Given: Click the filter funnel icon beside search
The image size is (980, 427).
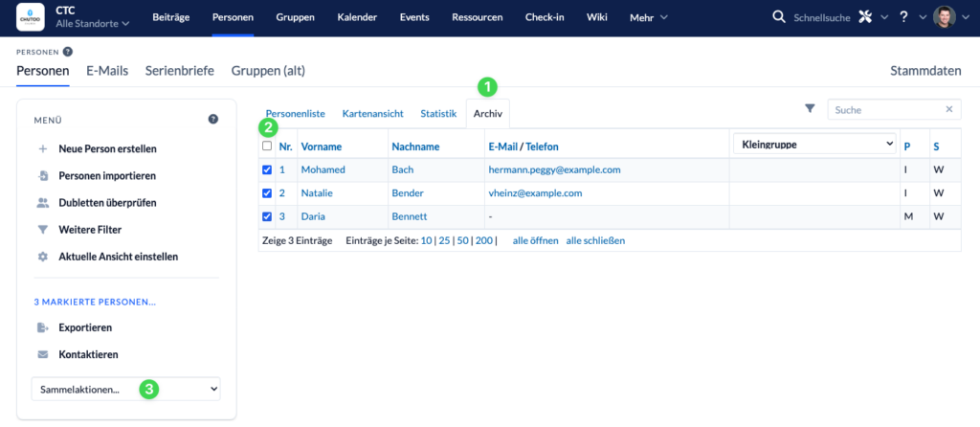Looking at the screenshot, I should [x=810, y=109].
